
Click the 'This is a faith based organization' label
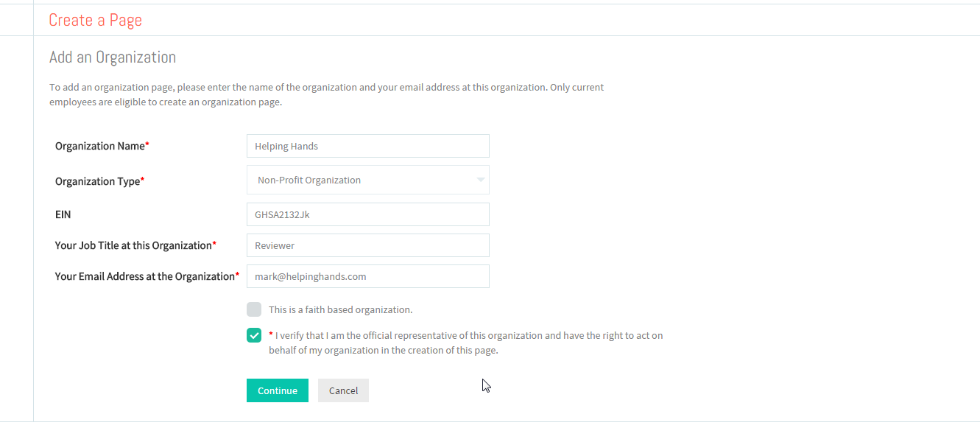[340, 309]
